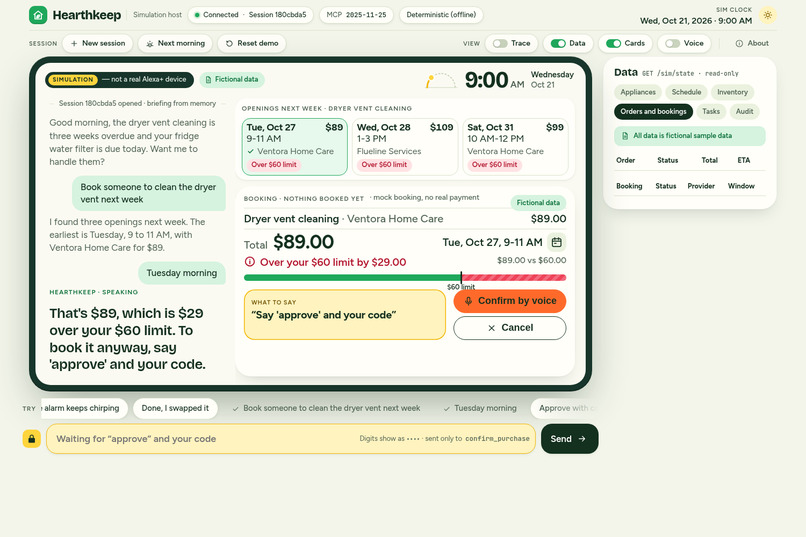Screen dimensions: 806x537
Task: Select the Sat, Oct 31 opening card
Action: 516,146
